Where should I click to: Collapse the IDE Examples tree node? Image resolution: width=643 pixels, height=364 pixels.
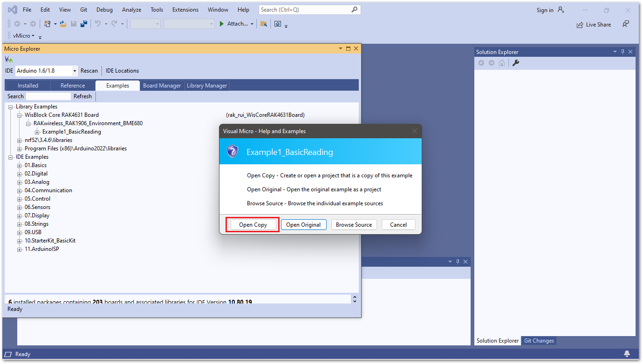coord(11,157)
